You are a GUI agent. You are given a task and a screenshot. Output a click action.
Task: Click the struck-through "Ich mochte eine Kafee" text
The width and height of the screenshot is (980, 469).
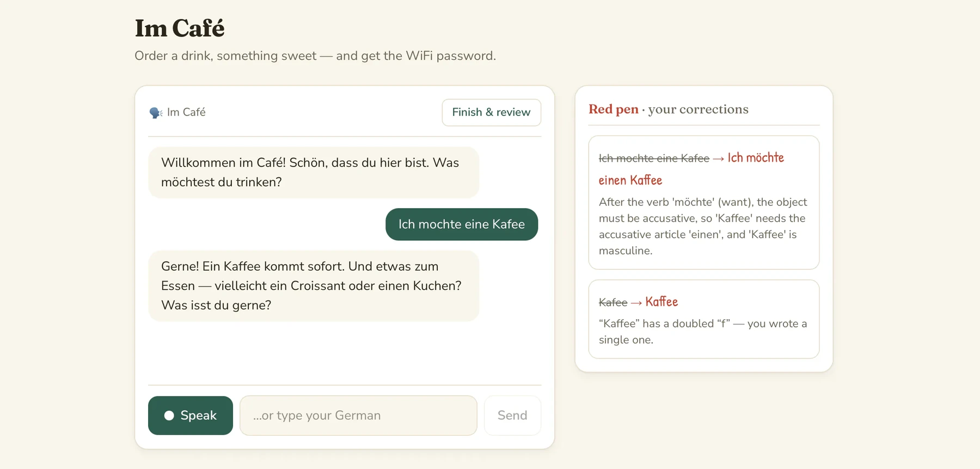654,159
